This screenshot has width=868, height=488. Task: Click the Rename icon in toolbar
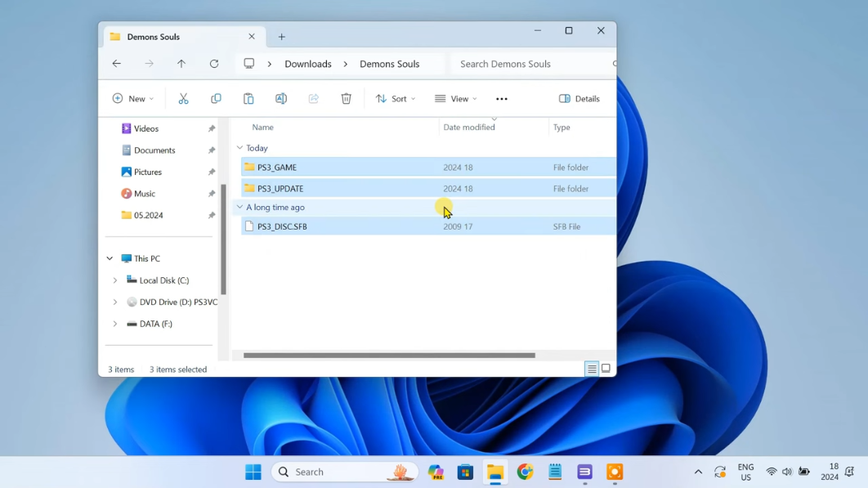281,99
